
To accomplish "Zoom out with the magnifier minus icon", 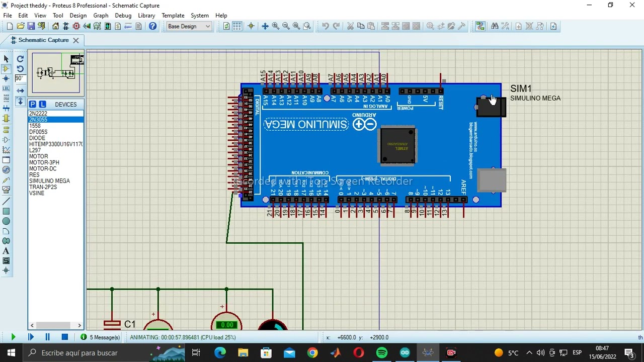I will [x=286, y=26].
